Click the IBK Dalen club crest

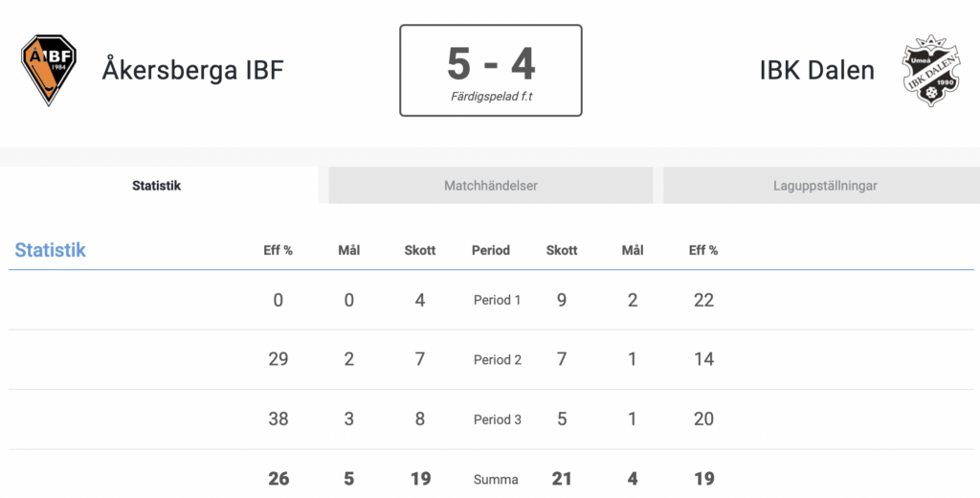[930, 70]
